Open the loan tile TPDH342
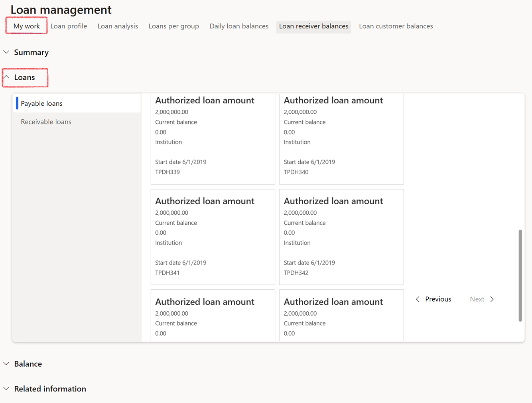Viewport: 532px width, 403px height. 341,237
